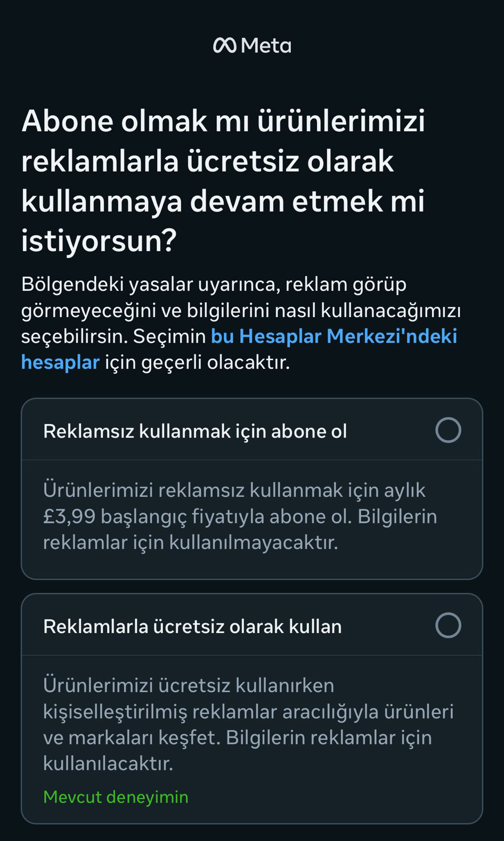Select the ad-free subscription radio button
The height and width of the screenshot is (841, 504).
coord(448,430)
